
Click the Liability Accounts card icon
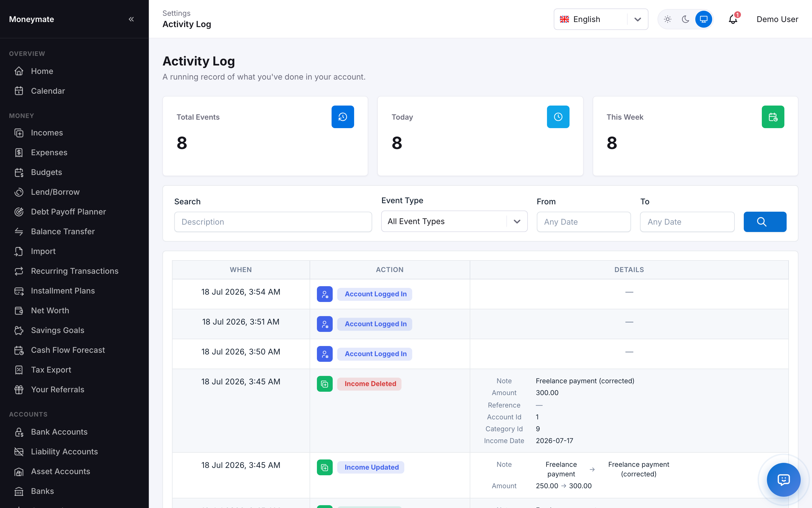(19, 452)
